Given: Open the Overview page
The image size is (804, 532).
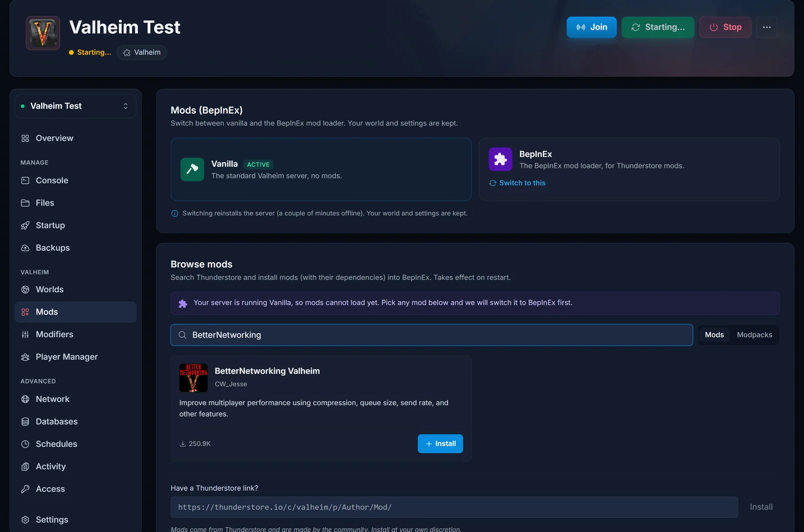Looking at the screenshot, I should (x=75, y=138).
